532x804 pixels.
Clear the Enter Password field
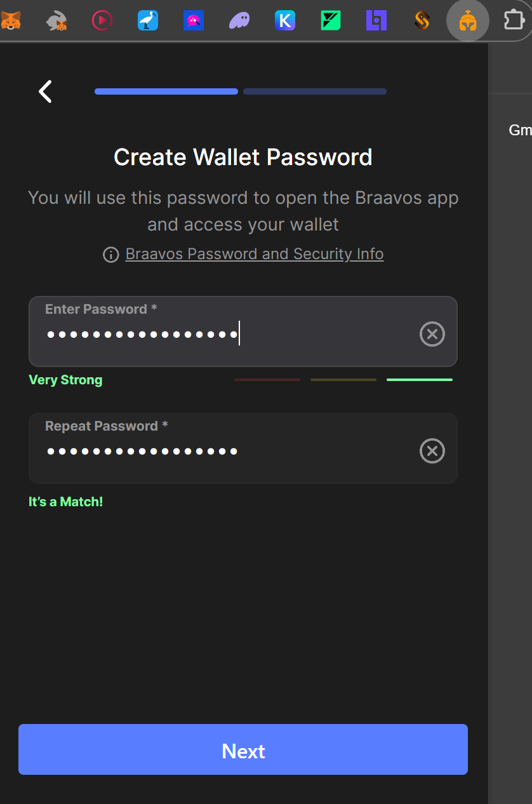tap(432, 333)
